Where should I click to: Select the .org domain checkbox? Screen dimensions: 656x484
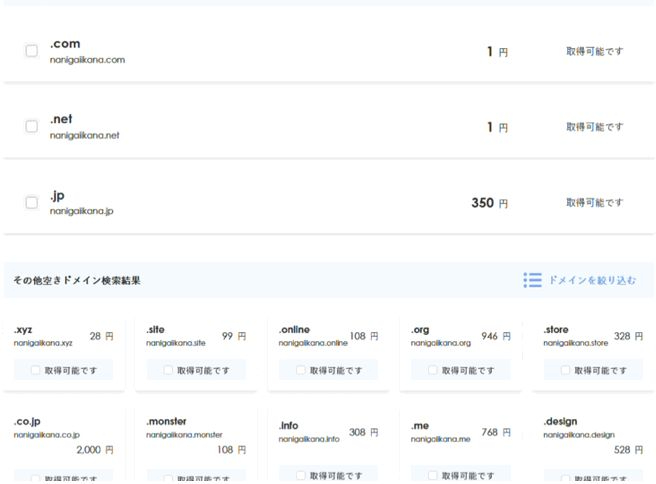(x=433, y=370)
